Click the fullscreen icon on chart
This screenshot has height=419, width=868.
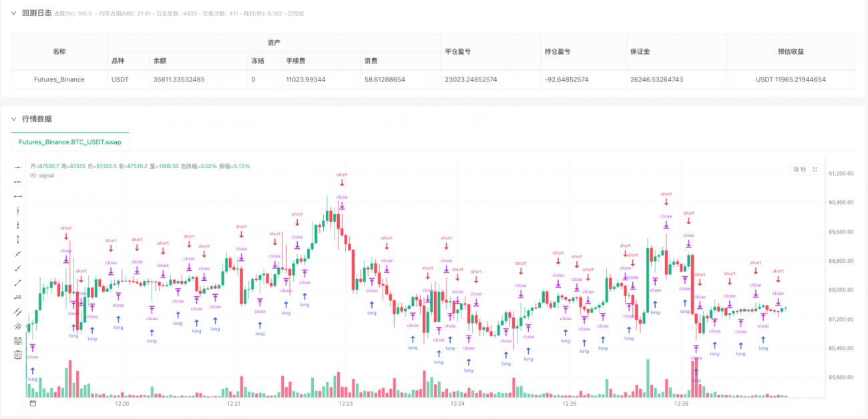(815, 169)
